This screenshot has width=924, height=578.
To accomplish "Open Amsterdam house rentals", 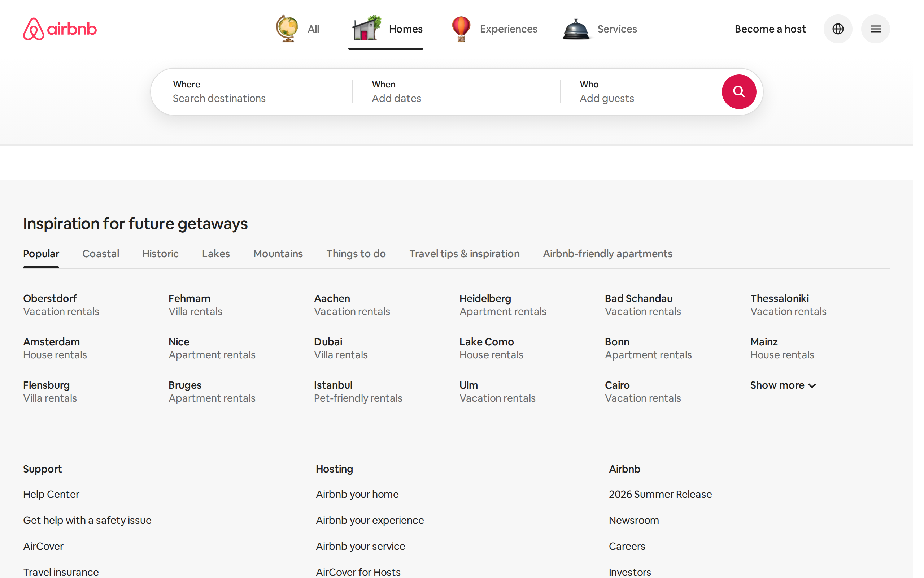I will [x=55, y=348].
